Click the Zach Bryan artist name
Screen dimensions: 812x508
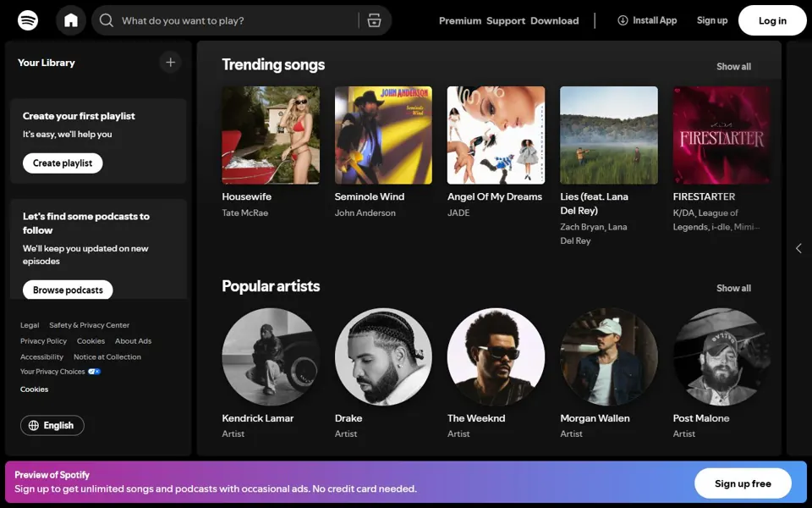(582, 227)
